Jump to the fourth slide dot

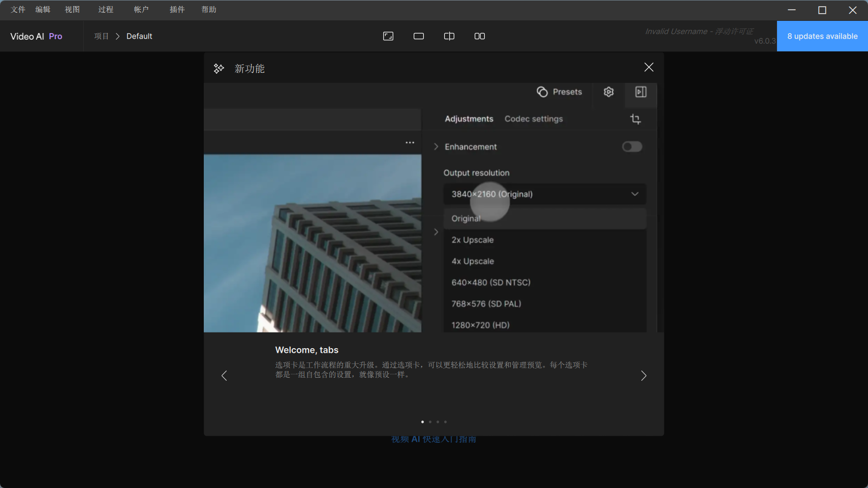coord(445,422)
